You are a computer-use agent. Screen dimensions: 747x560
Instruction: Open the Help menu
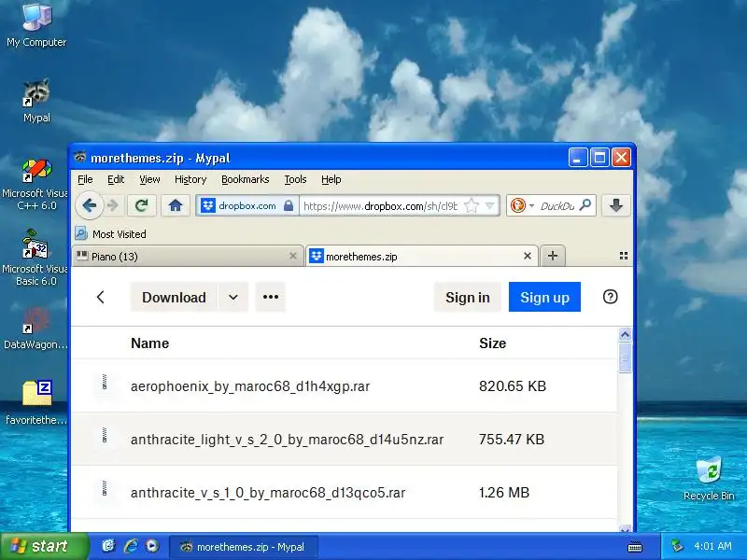[x=331, y=179]
